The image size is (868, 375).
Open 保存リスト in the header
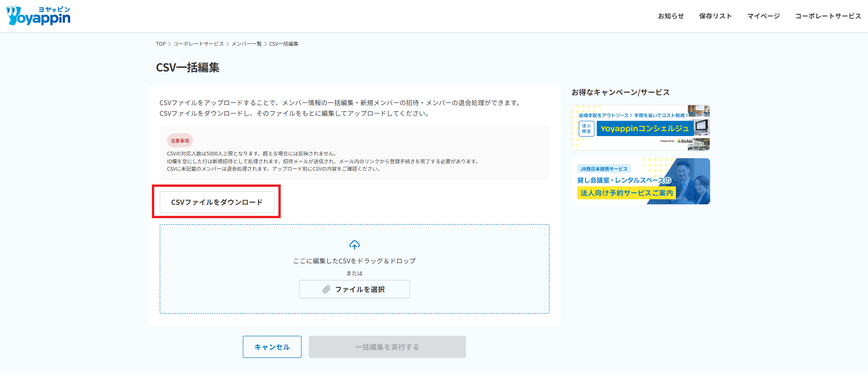(x=715, y=16)
